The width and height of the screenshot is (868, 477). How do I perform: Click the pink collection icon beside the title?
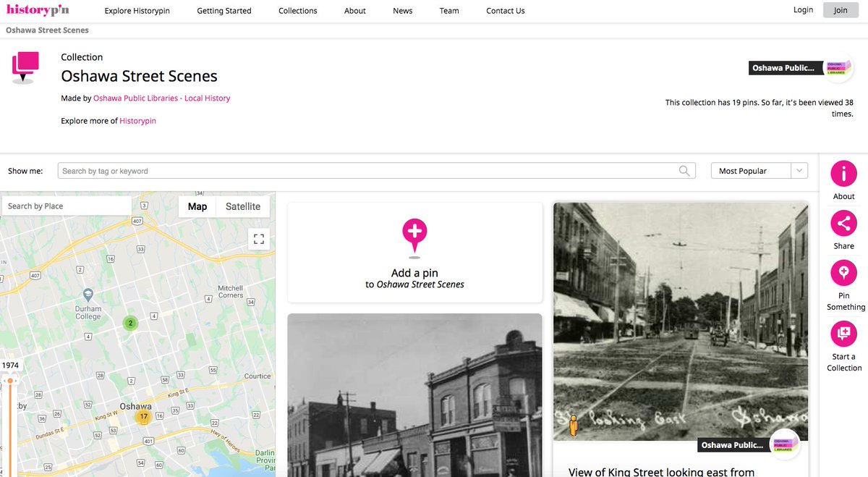[25, 67]
